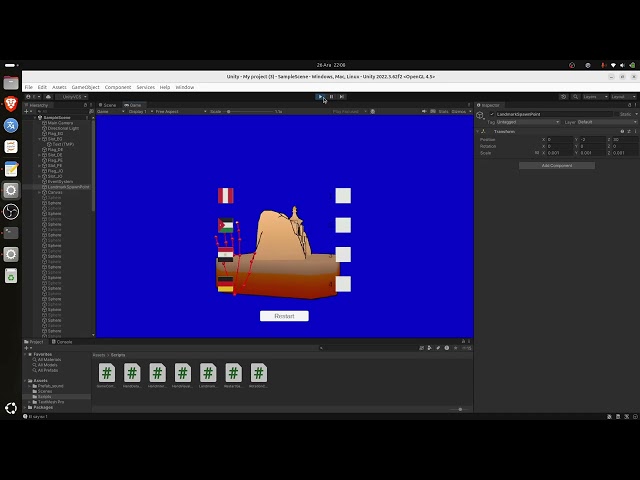This screenshot has height=480, width=640.
Task: Expand the Canvas hierarchy item
Action: tap(40, 192)
